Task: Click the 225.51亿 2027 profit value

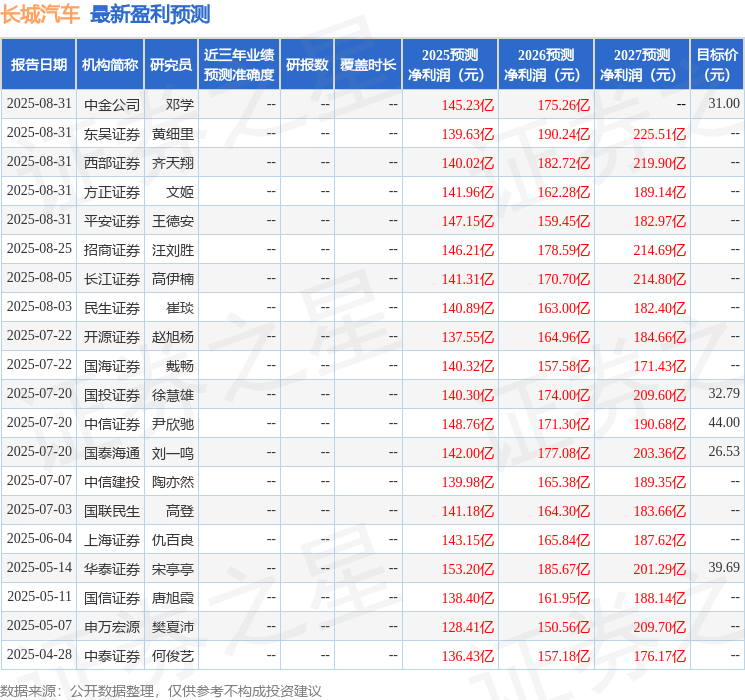Action: [x=659, y=134]
